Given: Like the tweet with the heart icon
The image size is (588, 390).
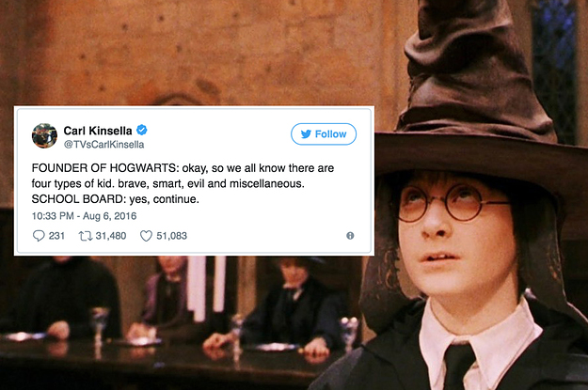Looking at the screenshot, I should point(146,236).
